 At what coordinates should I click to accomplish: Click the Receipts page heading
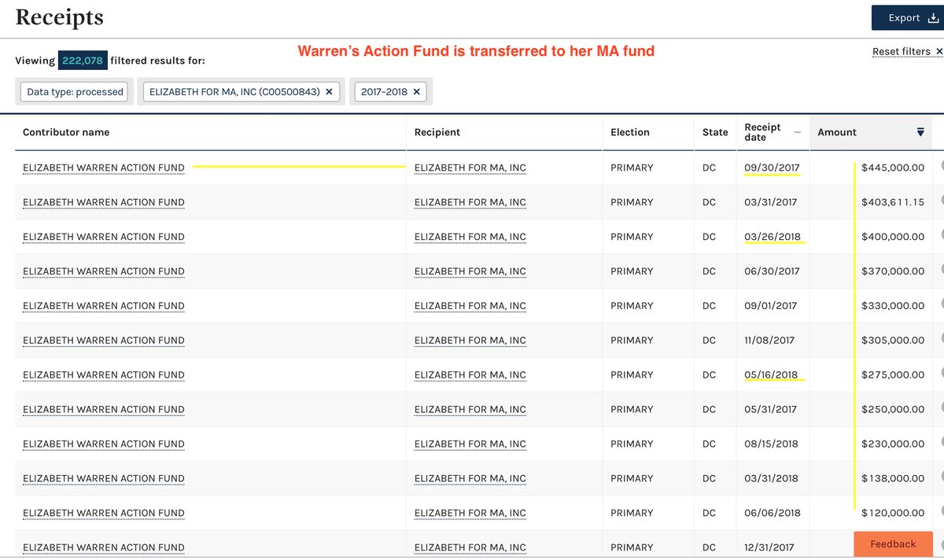pos(59,17)
